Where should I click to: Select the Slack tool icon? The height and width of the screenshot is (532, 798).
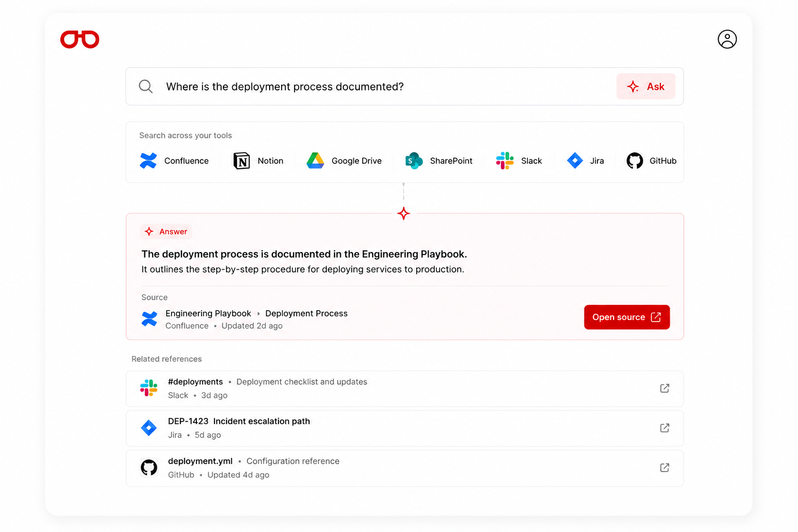tap(505, 161)
